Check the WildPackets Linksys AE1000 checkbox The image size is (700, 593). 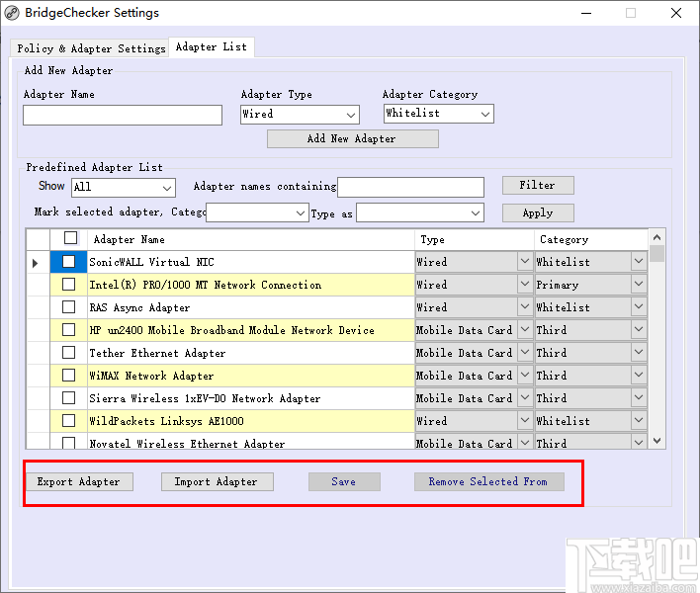[x=69, y=421]
